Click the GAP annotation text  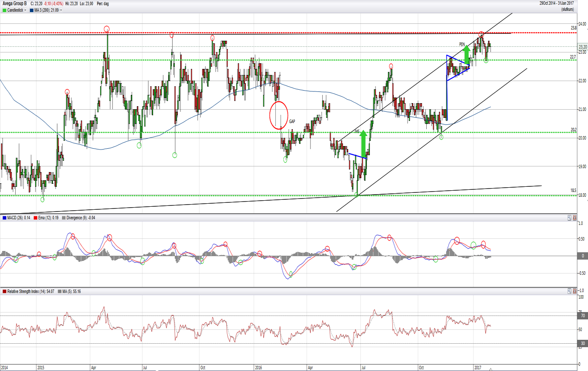(292, 122)
